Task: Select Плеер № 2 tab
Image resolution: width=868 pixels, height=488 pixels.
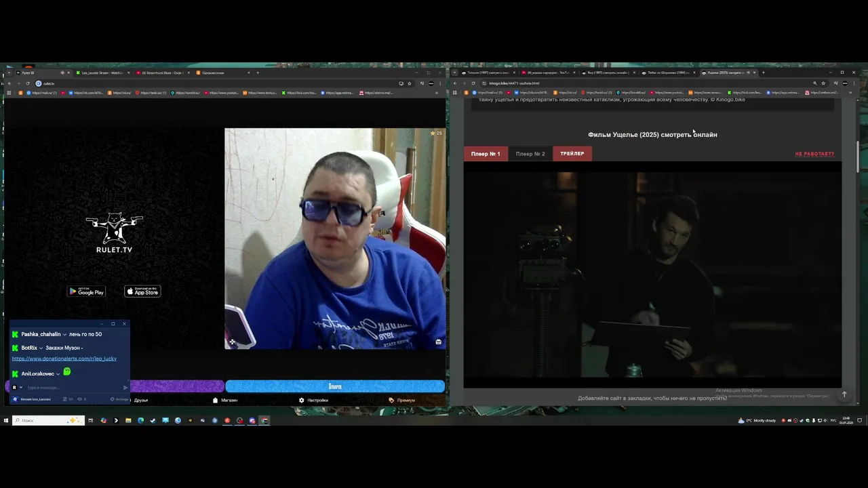Action: (530, 154)
